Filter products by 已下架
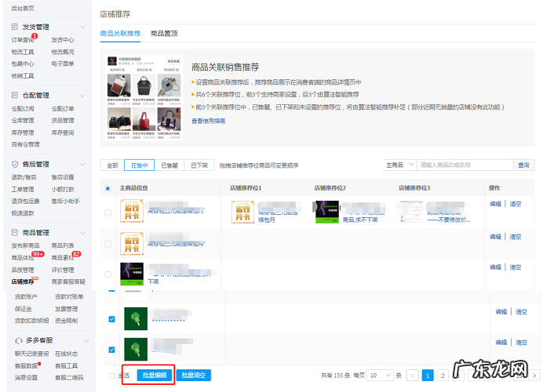Screen dimensions: 558x392 point(199,165)
